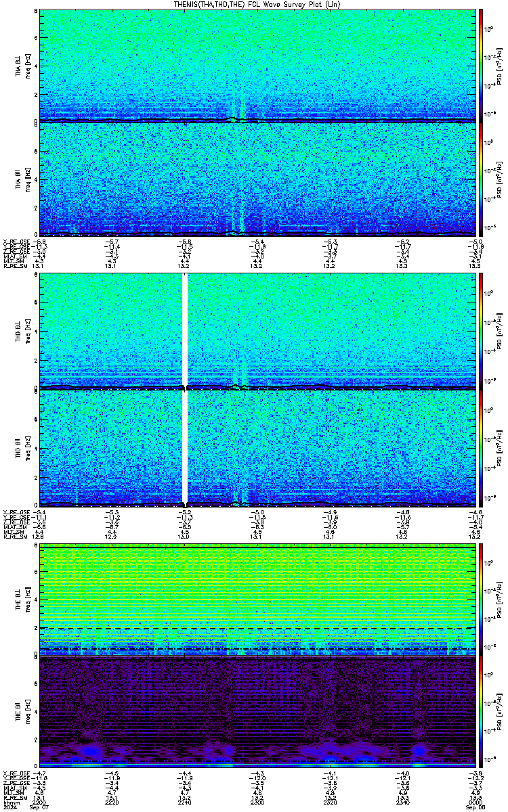This screenshot has height=812, width=508.
Task: Click the R_RE_SM row label under THD panels
Action: [x=14, y=537]
